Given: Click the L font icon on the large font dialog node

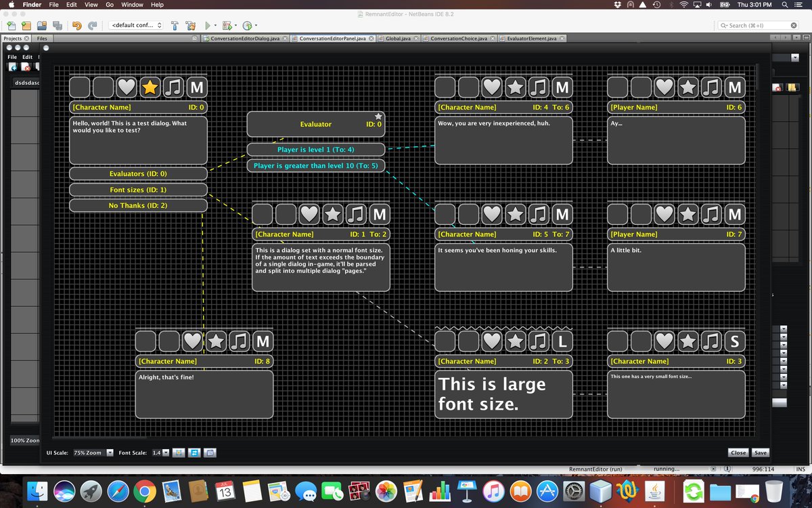Looking at the screenshot, I should 562,341.
